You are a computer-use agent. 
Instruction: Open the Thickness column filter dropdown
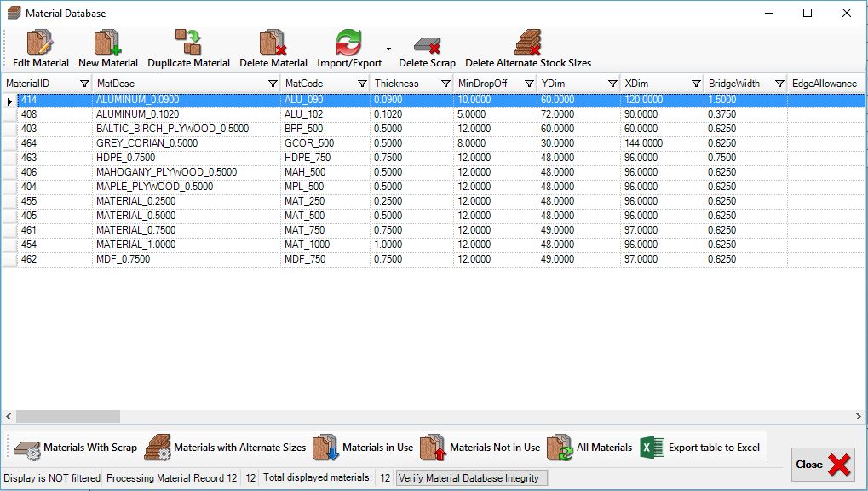pos(445,84)
